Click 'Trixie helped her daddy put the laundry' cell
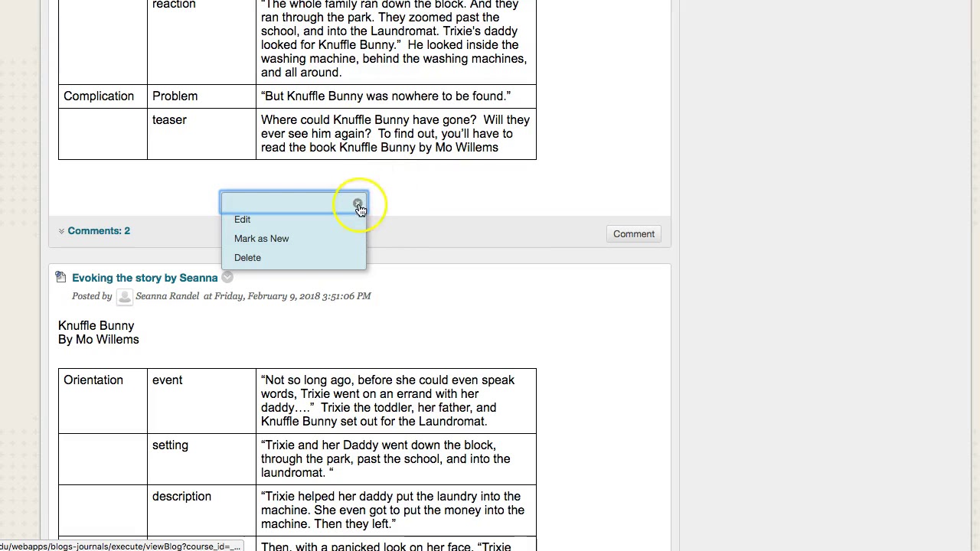This screenshot has height=551, width=980. click(396, 510)
